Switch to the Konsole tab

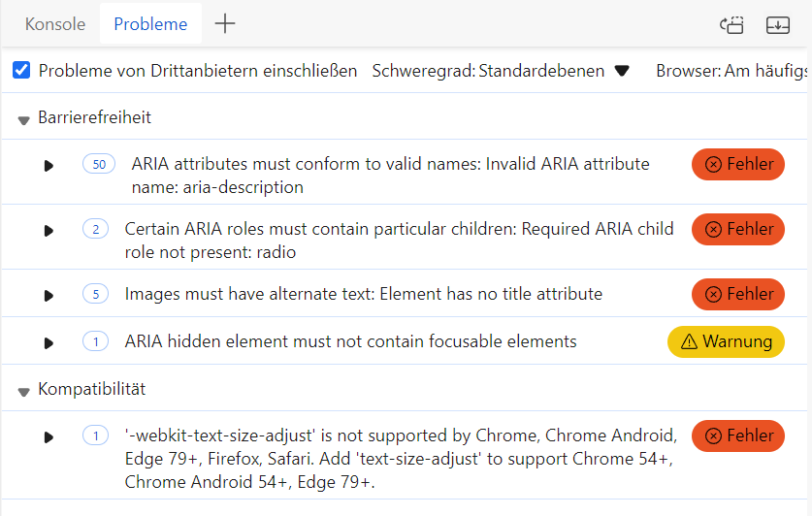55,24
